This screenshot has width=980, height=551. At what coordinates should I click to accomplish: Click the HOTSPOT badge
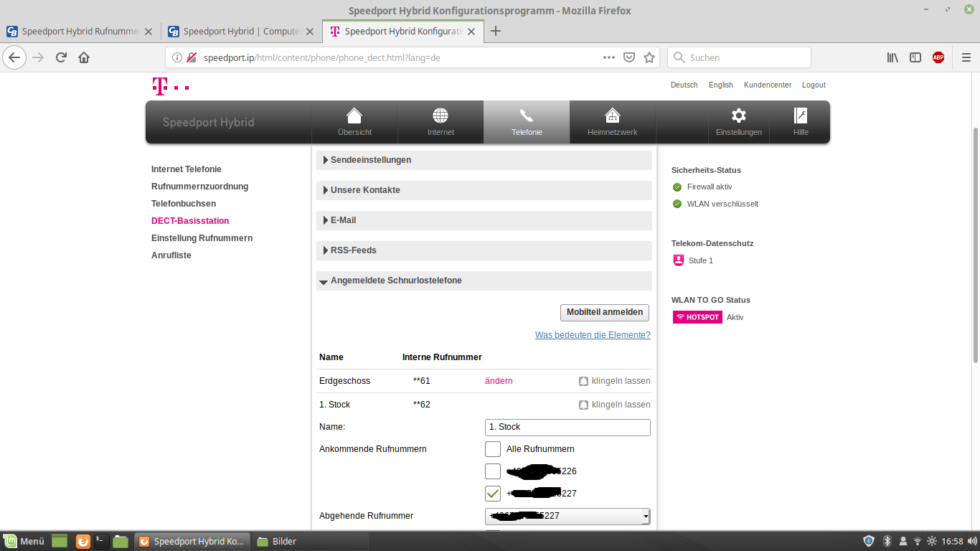pyautogui.click(x=697, y=317)
